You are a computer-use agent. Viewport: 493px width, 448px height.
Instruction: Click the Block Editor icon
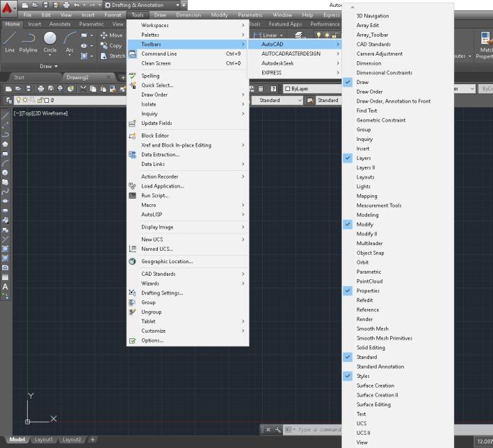tap(132, 135)
